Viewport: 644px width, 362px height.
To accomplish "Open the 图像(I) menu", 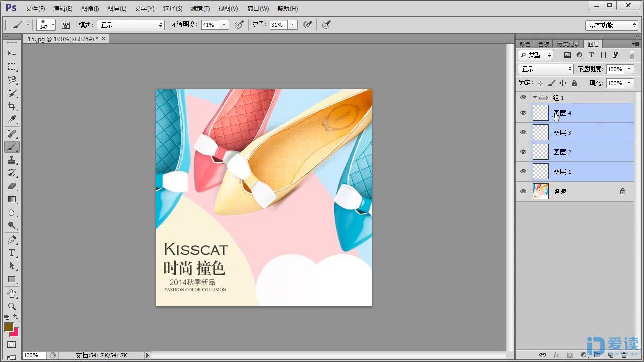I will click(90, 9).
